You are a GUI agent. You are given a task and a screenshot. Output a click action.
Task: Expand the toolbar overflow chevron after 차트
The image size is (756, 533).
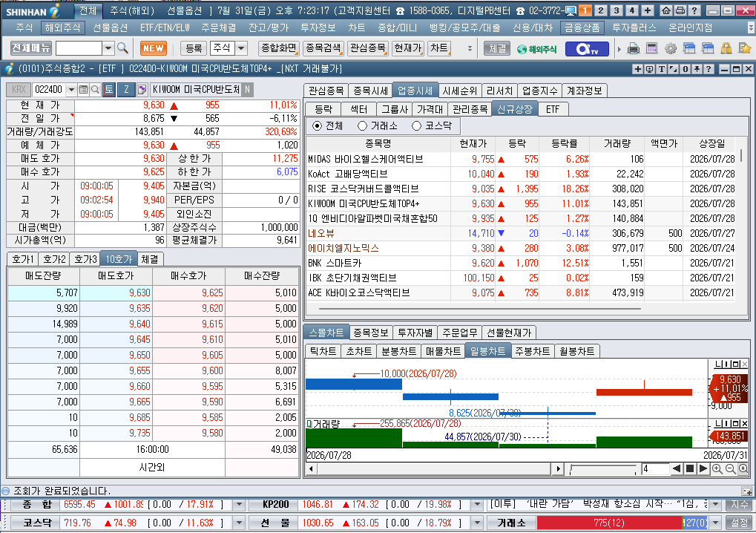[470, 48]
